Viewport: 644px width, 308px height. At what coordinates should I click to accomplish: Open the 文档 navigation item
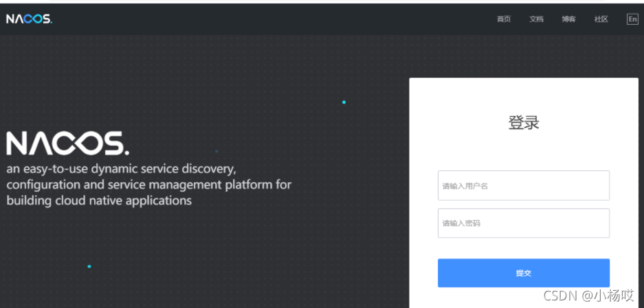tap(536, 19)
